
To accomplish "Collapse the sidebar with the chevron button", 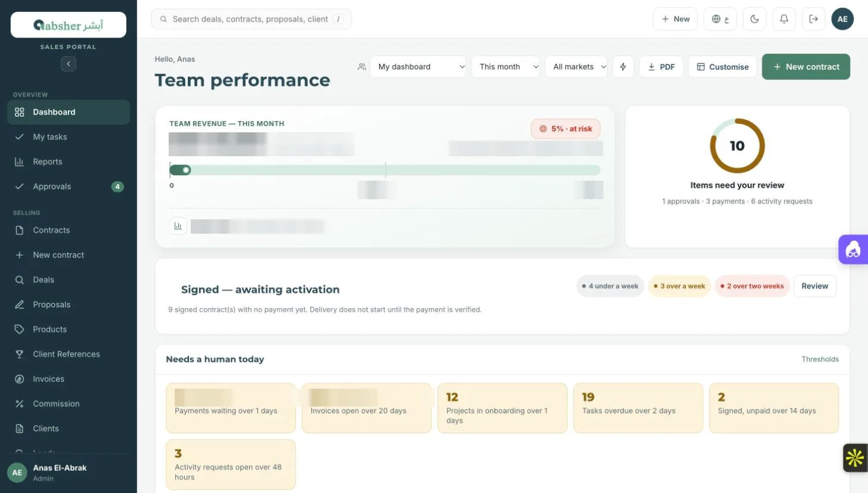I will pyautogui.click(x=69, y=63).
